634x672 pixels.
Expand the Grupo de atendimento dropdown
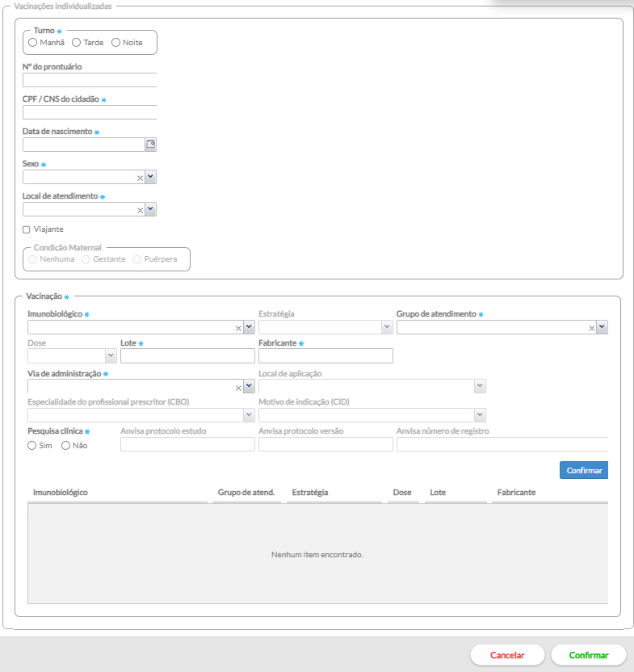[602, 327]
